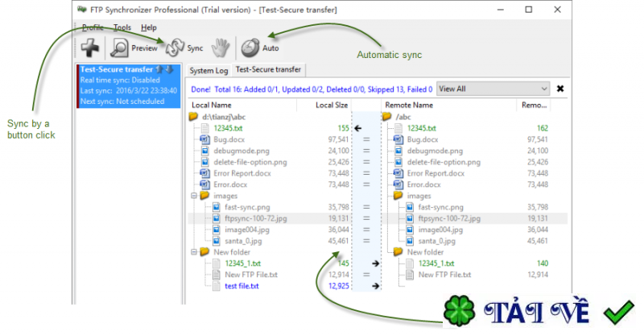Screen dimensions: 644x336
Task: Select local file Bug.docx
Action: (x=229, y=139)
